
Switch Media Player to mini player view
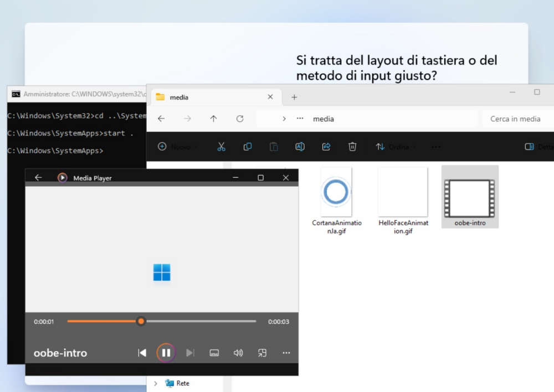point(262,353)
